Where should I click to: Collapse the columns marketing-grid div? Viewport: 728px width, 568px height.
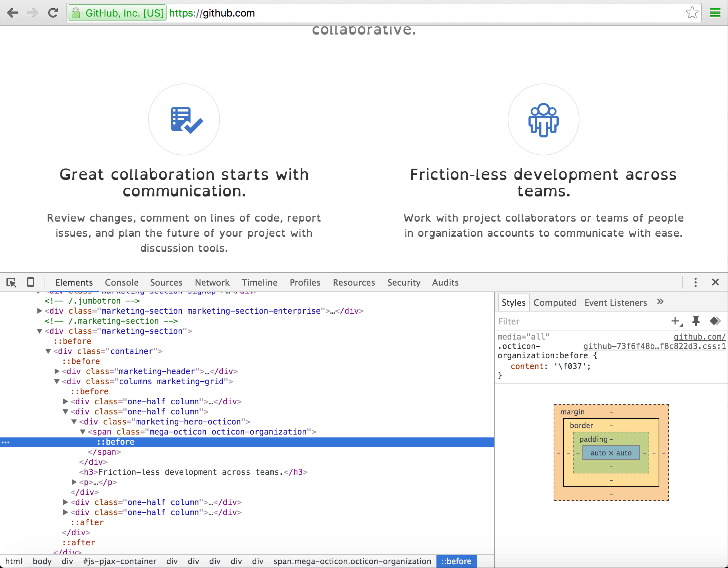coord(57,381)
